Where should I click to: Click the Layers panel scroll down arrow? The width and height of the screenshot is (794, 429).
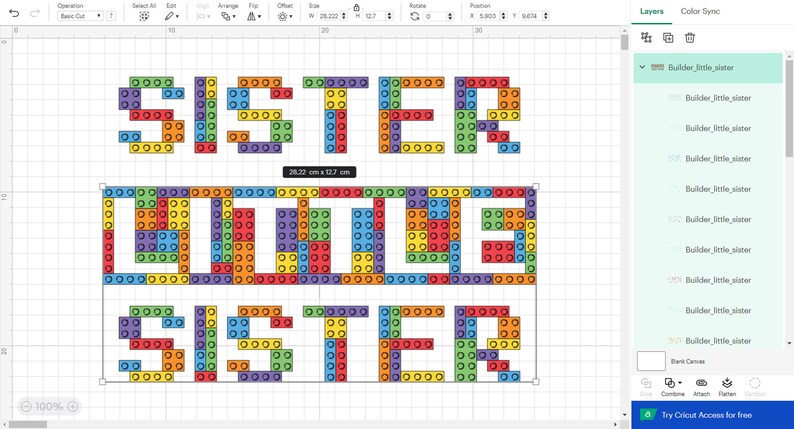click(x=789, y=343)
